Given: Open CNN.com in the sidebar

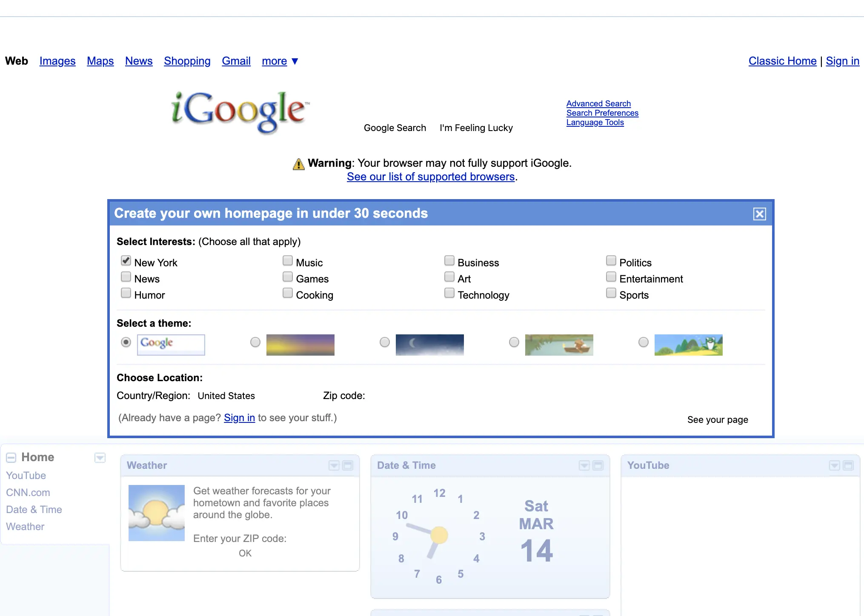Looking at the screenshot, I should click(28, 493).
